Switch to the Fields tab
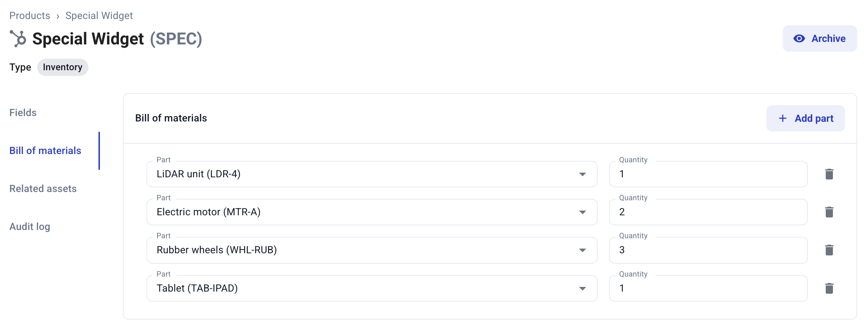 [x=23, y=113]
